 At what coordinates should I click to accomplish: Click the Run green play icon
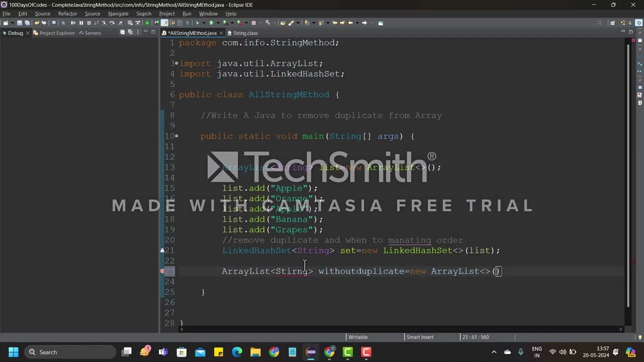coord(211,23)
